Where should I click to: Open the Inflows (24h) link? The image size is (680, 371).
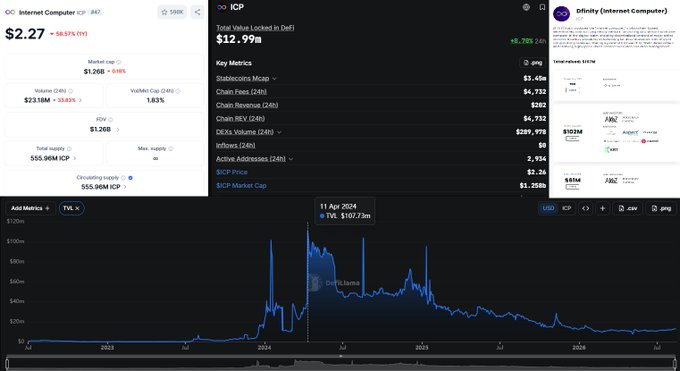point(235,145)
